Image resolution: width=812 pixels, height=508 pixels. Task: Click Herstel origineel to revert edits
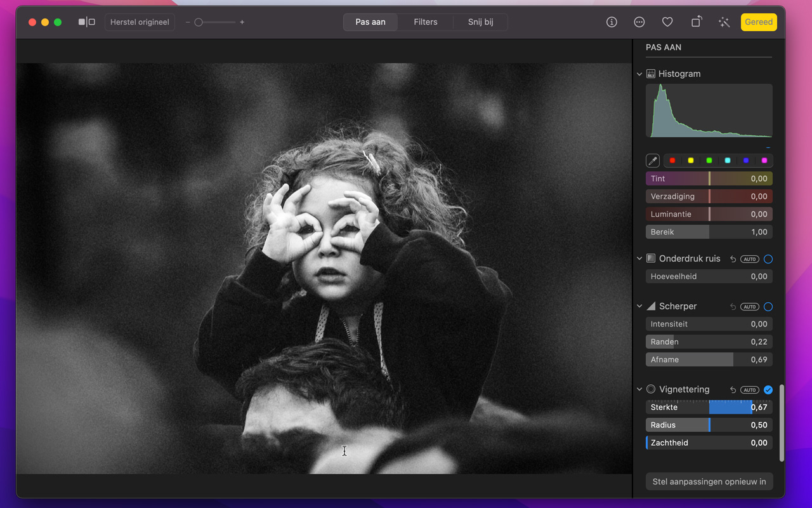coord(140,22)
